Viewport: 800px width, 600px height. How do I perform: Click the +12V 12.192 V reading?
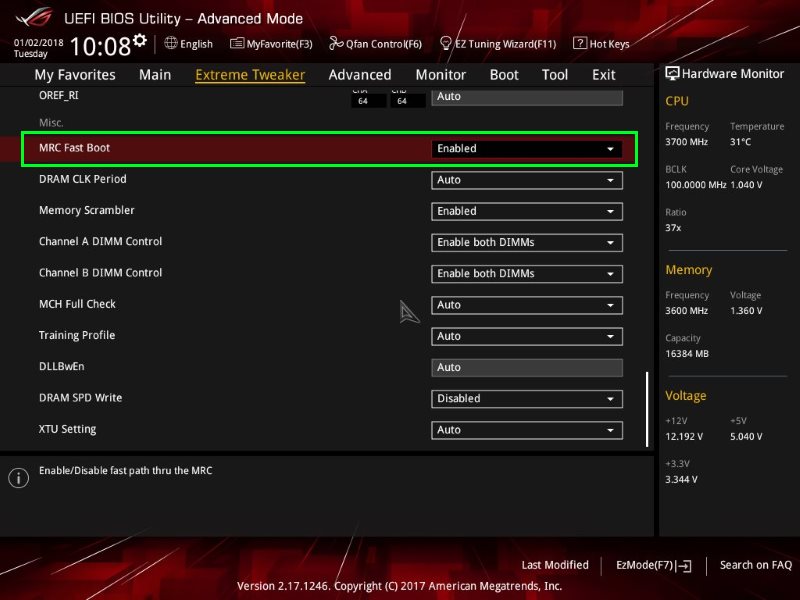point(684,437)
